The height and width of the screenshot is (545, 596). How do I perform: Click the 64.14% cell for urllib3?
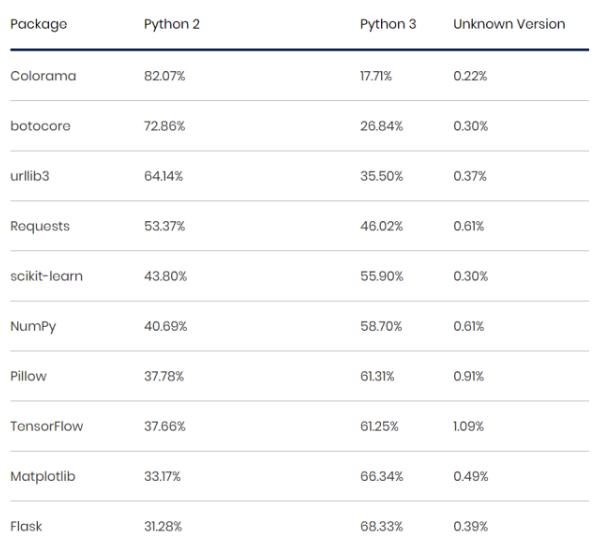[163, 176]
